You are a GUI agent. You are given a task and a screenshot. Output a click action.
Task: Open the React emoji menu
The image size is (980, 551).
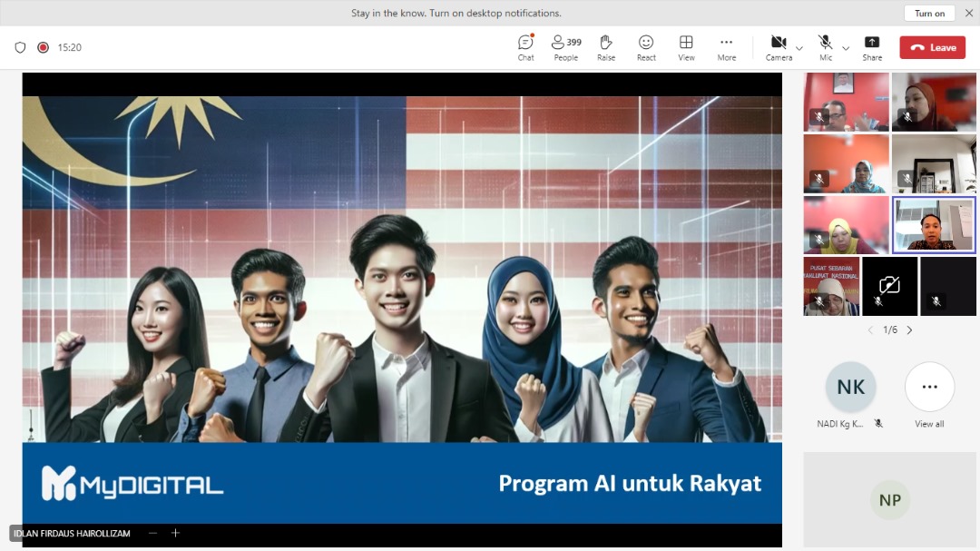[x=646, y=47]
